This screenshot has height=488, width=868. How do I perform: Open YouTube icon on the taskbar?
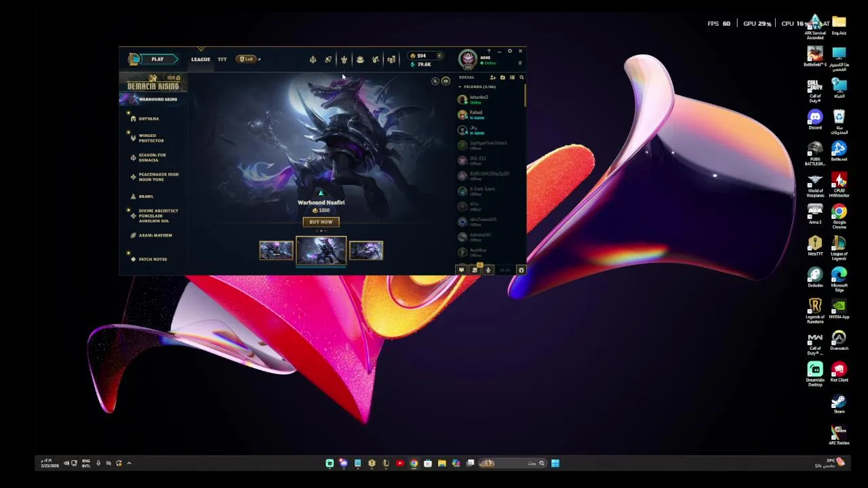(x=399, y=464)
